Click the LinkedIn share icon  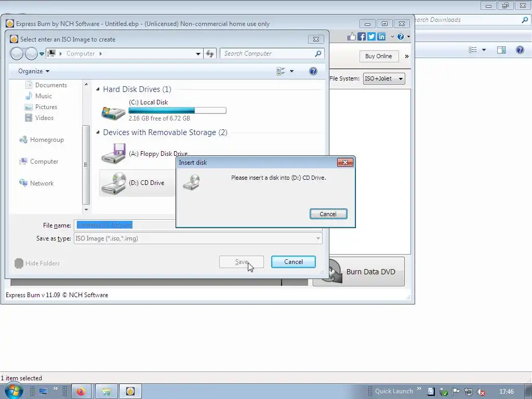point(381,36)
